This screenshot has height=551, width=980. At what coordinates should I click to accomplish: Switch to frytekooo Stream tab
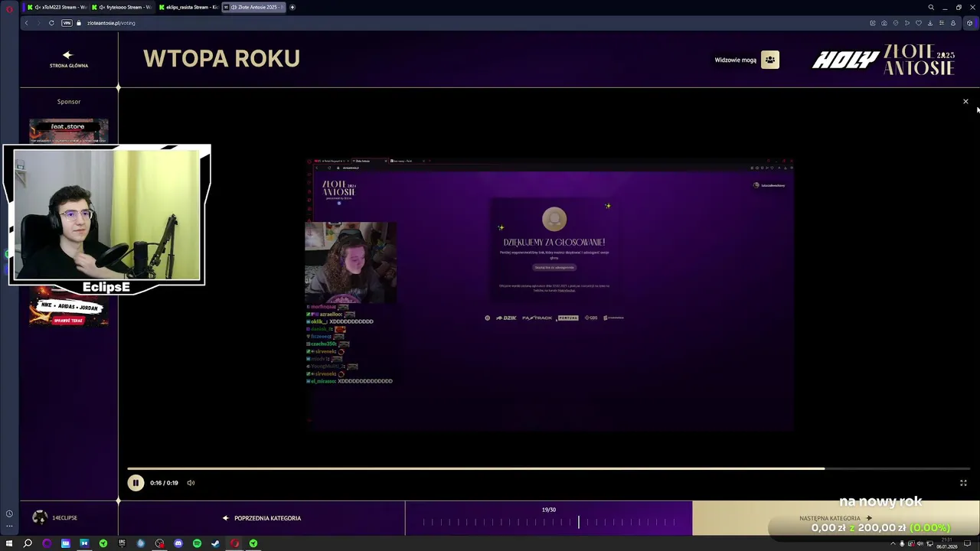(x=124, y=7)
